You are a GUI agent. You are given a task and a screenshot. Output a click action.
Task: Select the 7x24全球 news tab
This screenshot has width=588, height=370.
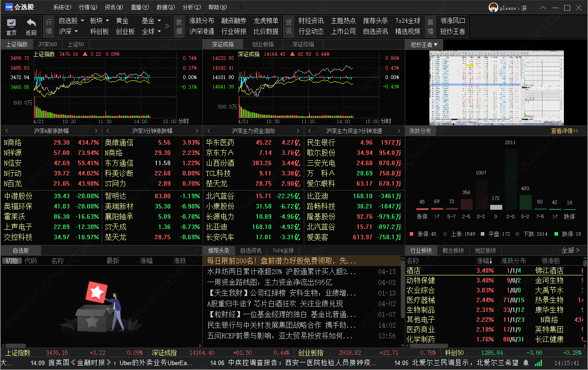283,250
